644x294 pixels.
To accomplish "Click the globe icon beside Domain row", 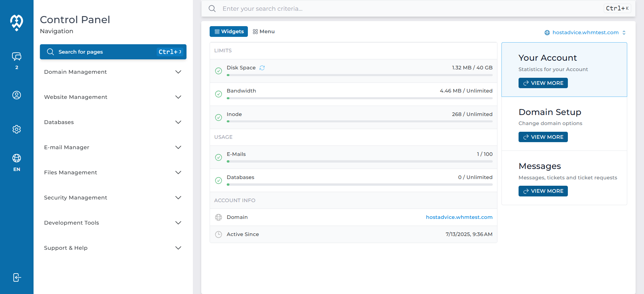I will tap(218, 217).
